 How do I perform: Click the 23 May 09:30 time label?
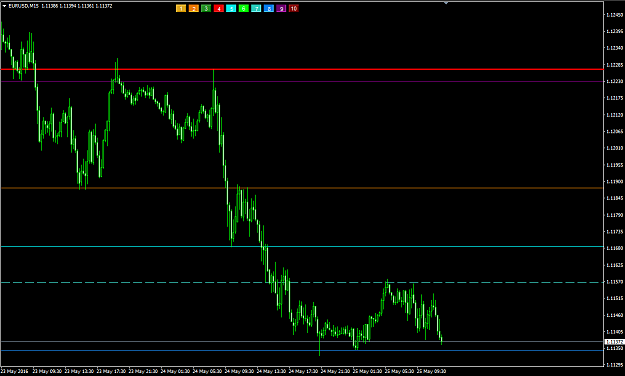pyautogui.click(x=47, y=371)
